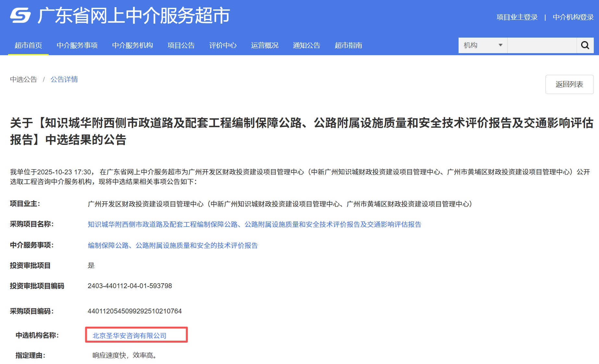Click the search text input field
The image size is (599, 364).
pyautogui.click(x=542, y=45)
